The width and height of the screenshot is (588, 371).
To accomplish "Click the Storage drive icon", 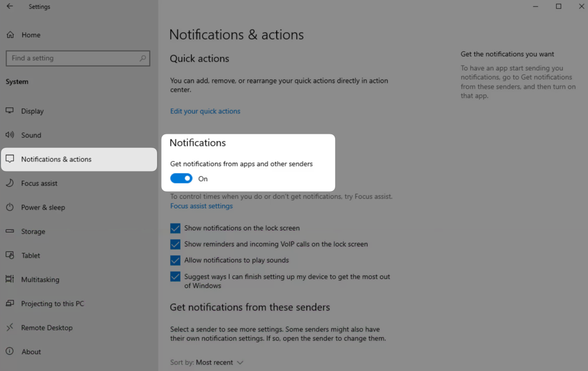I will (10, 231).
